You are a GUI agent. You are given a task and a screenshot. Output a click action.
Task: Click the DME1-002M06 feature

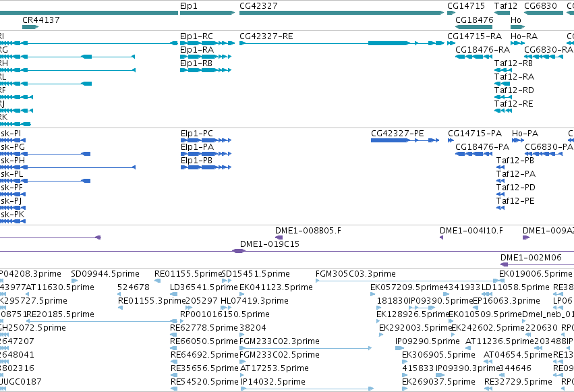click(537, 264)
